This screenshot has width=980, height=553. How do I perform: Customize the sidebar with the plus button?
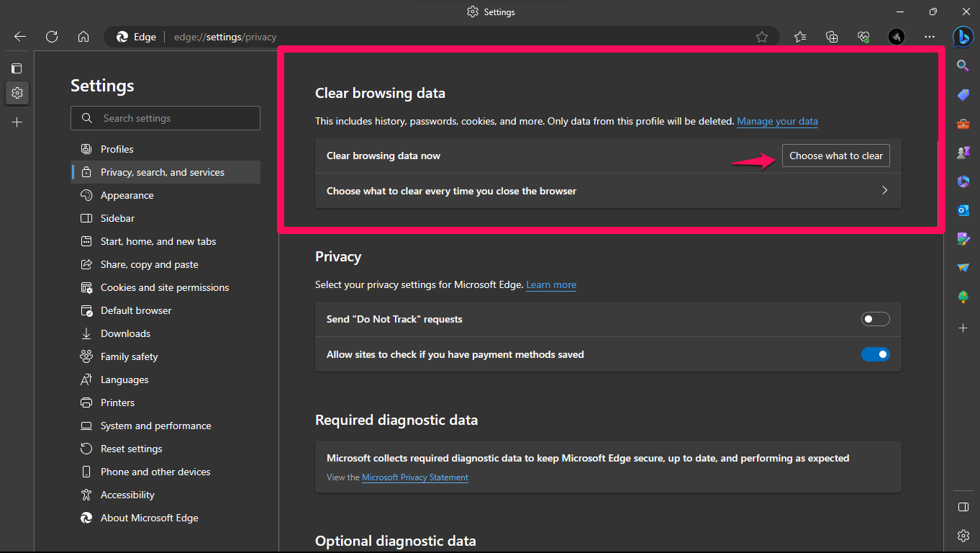click(x=963, y=328)
